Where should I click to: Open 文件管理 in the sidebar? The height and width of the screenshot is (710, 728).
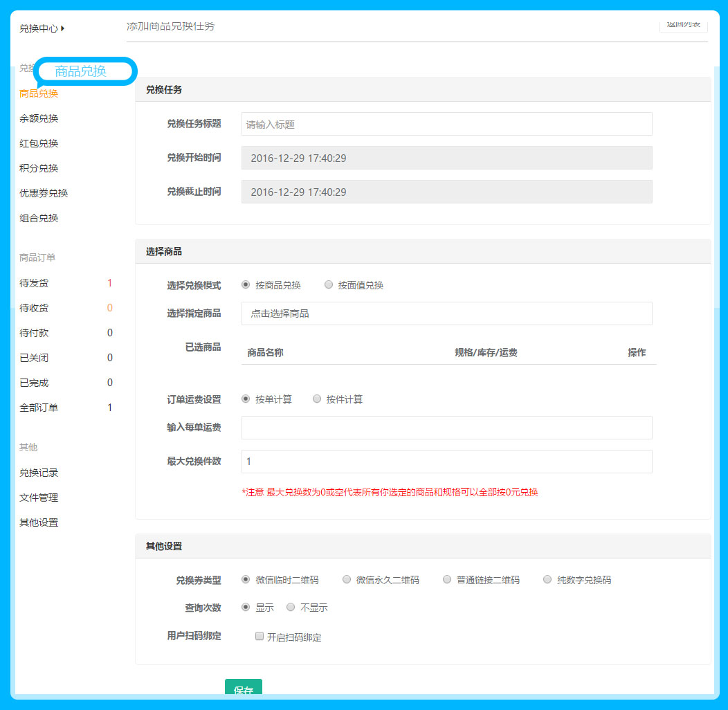pyautogui.click(x=39, y=498)
